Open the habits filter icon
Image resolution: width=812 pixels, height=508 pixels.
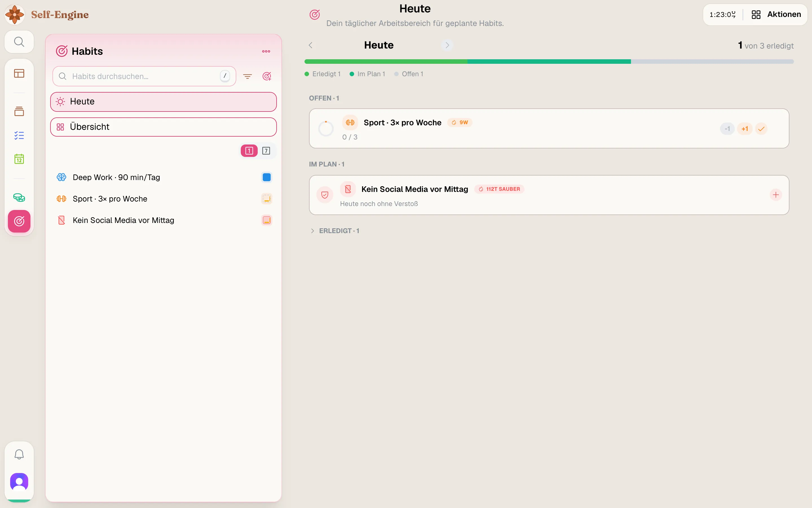(x=247, y=76)
